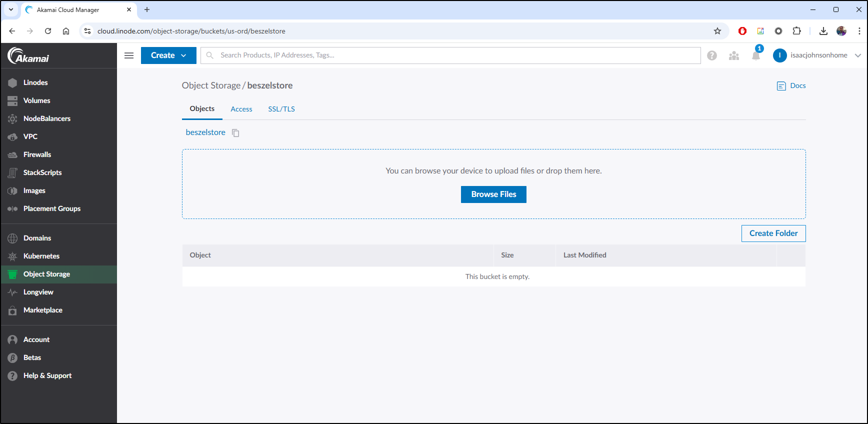View notifications bell icon
This screenshot has width=868, height=424.
pos(756,55)
